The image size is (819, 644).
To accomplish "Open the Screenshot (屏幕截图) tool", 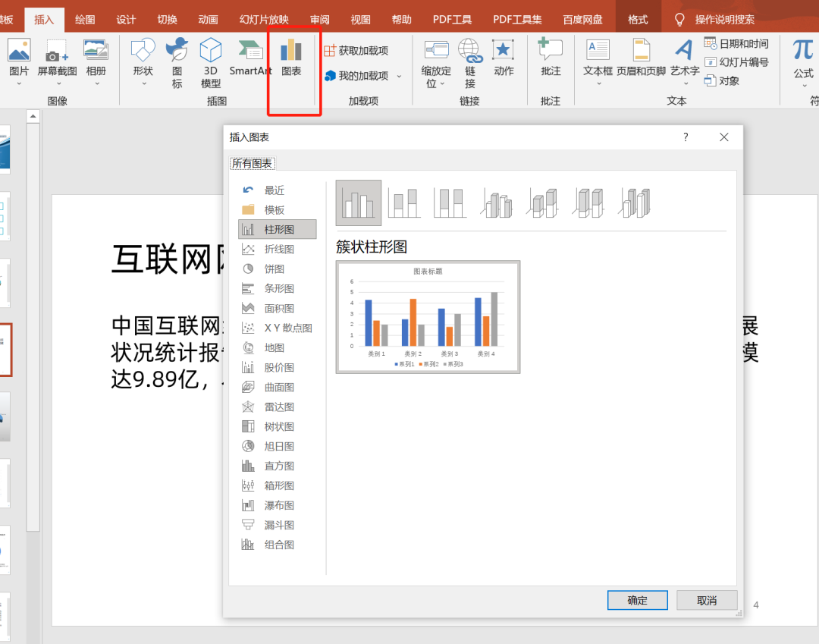I will 58,61.
